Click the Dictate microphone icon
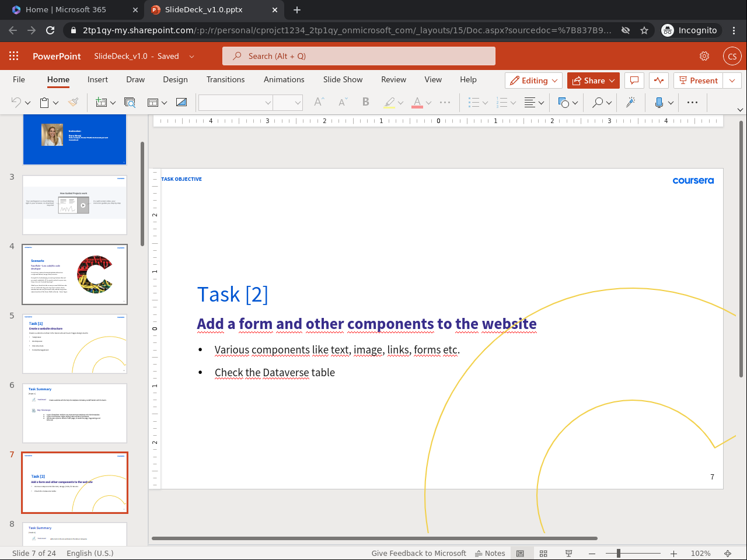747x560 pixels. pyautogui.click(x=659, y=103)
